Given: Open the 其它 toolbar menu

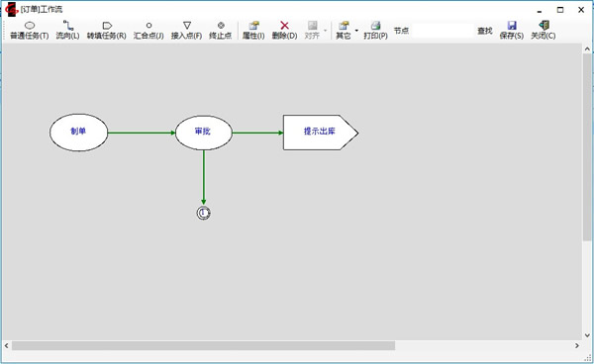Looking at the screenshot, I should point(344,31).
